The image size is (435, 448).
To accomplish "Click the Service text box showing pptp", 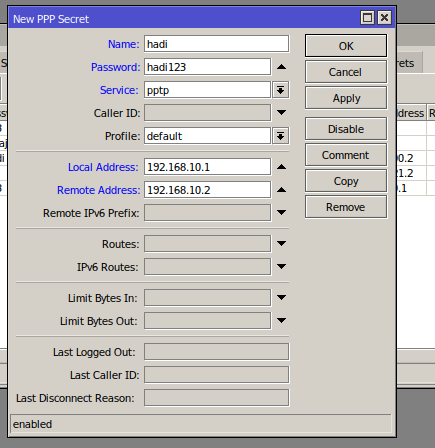I will pyautogui.click(x=207, y=90).
